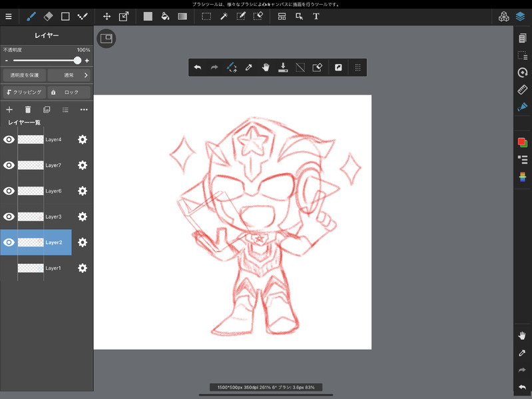Hide Layer4 using its eye icon
The height and width of the screenshot is (399, 532).
(9, 139)
